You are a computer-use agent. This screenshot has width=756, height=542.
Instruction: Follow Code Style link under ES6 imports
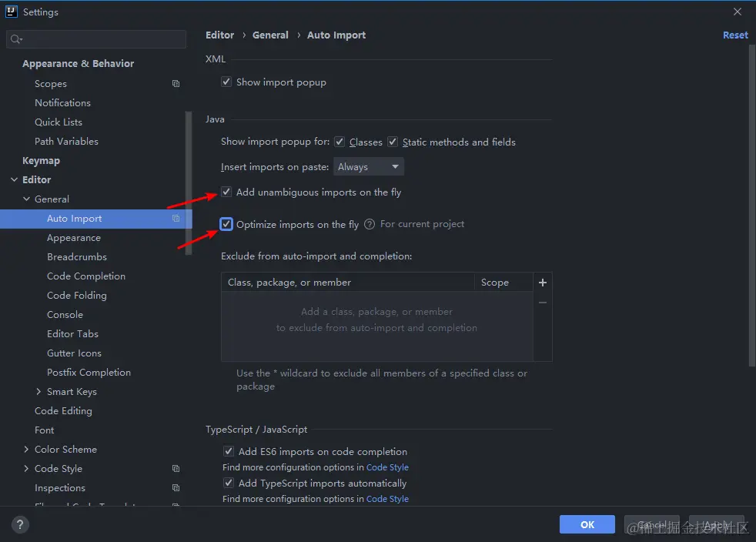point(387,467)
